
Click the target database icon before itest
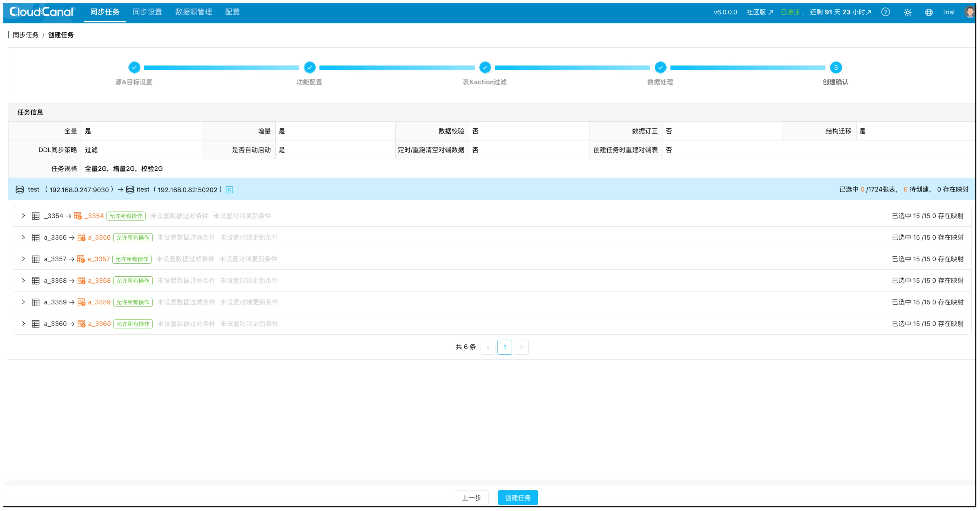coord(130,190)
